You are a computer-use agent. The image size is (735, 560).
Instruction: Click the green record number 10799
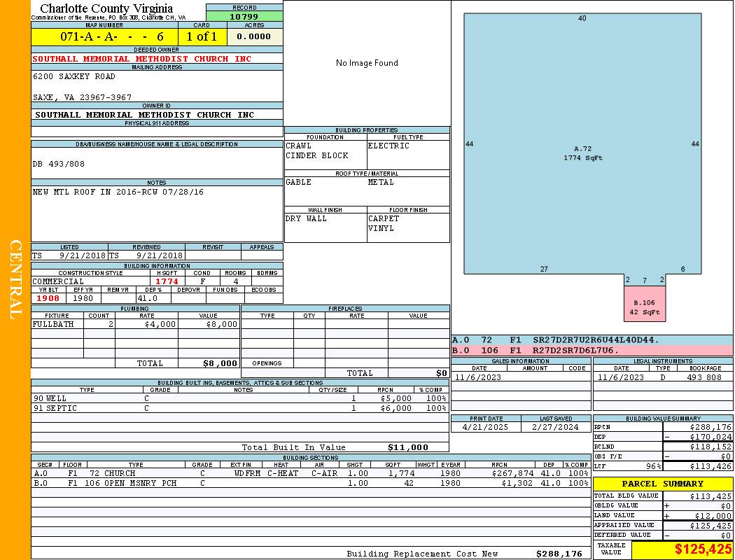(x=244, y=16)
